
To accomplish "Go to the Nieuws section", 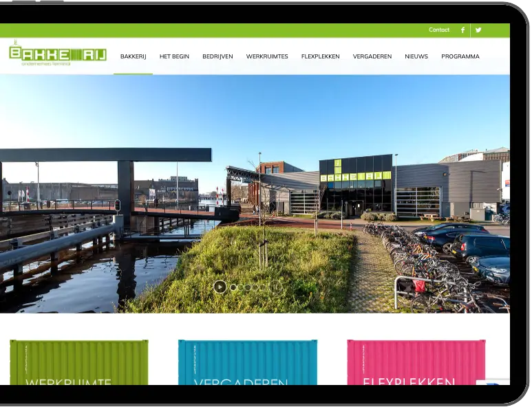I will (x=416, y=56).
